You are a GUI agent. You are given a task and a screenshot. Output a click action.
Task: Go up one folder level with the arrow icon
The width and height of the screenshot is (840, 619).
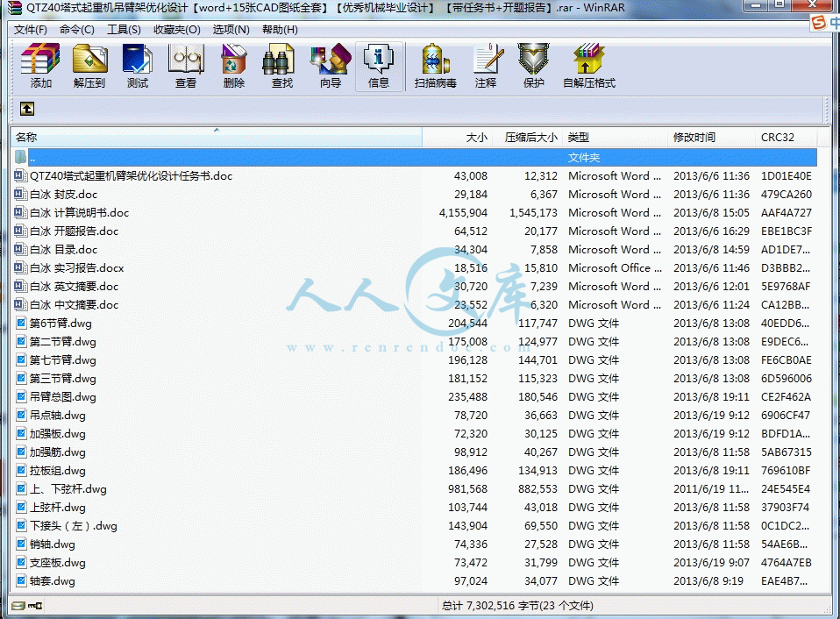pos(27,109)
